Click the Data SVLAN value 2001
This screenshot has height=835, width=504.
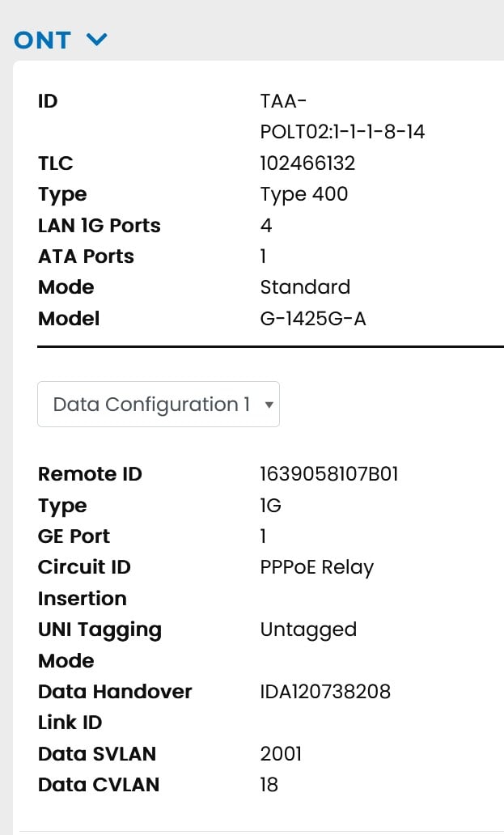281,754
